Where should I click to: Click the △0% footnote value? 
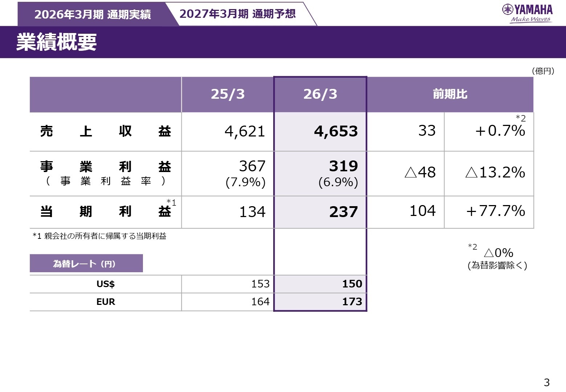pos(499,253)
